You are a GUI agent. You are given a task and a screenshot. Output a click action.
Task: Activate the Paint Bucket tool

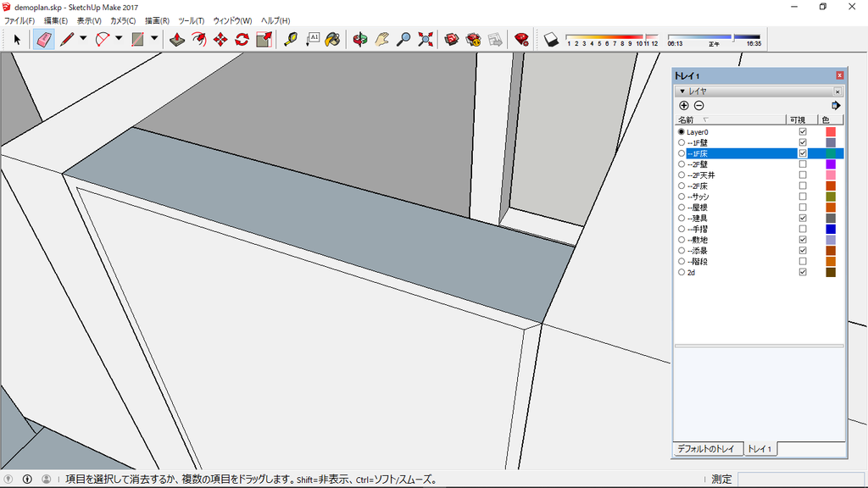332,40
